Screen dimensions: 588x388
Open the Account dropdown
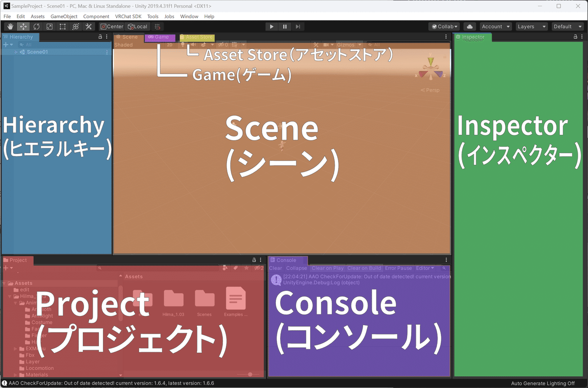tap(495, 26)
